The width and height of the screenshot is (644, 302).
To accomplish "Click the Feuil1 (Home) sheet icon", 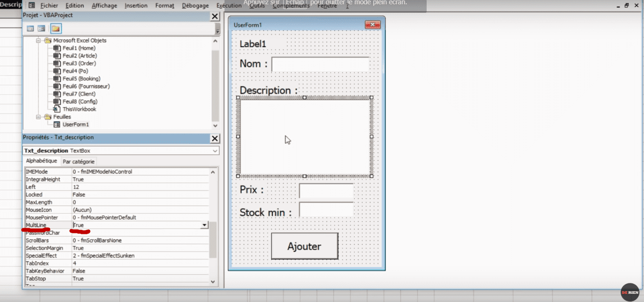I will [57, 48].
